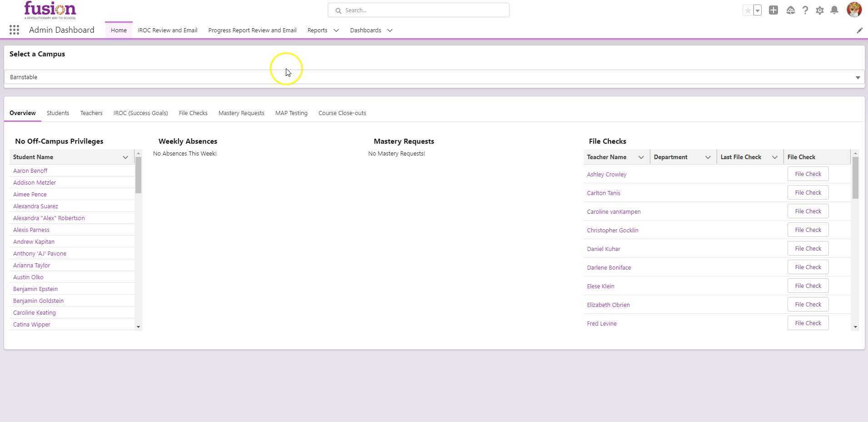Open the Salesforce Help question mark

coord(805,10)
